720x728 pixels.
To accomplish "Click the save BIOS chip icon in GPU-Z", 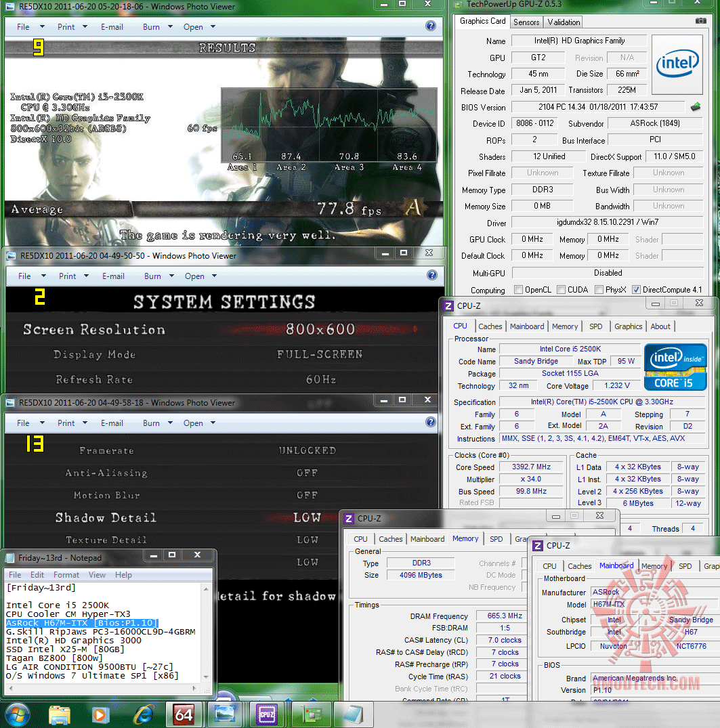I will [x=696, y=107].
